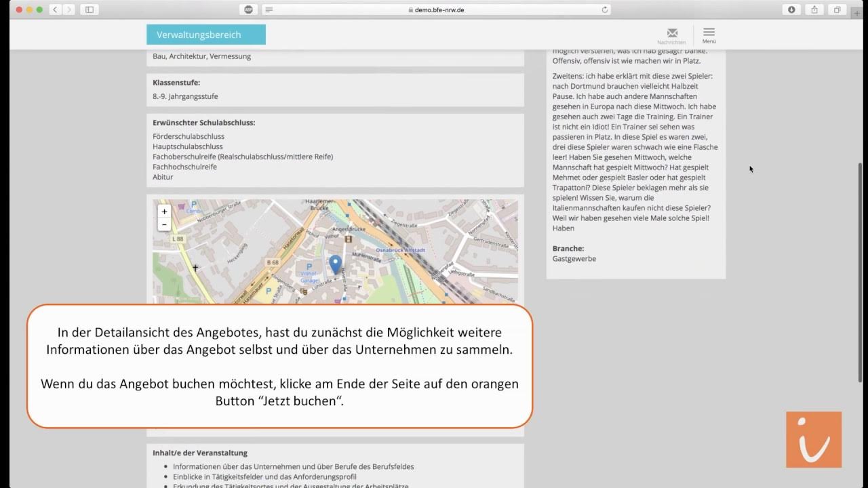
Task: Click "Hauptschulabschluss" in the list
Action: 188,146
